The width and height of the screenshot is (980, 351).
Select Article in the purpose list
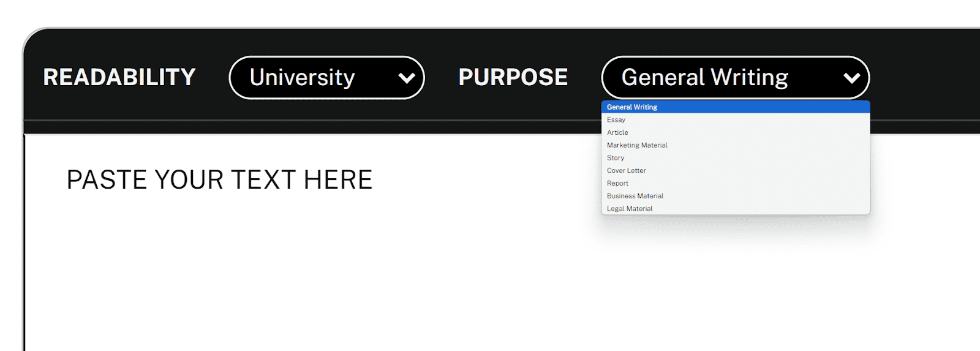[x=617, y=132]
